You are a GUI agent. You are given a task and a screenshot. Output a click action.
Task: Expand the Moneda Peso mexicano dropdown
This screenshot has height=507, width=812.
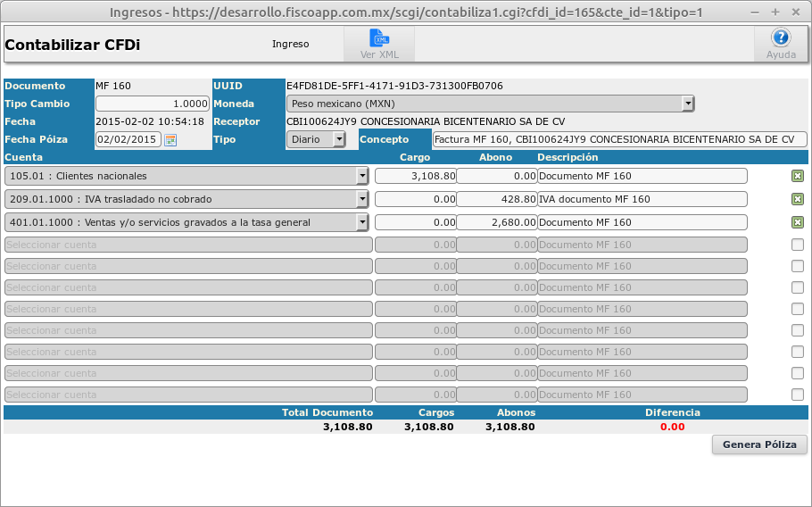[x=490, y=104]
